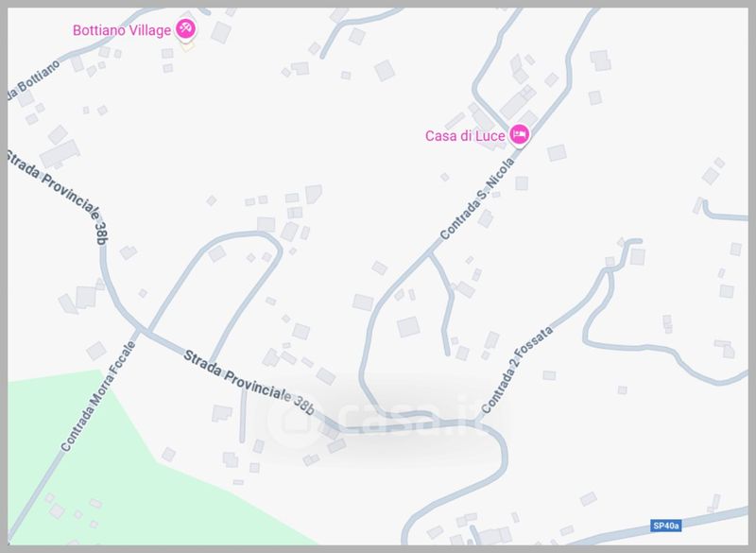The image size is (756, 553).
Task: Click the Contrada Bottiano road label
Action: tap(35, 81)
